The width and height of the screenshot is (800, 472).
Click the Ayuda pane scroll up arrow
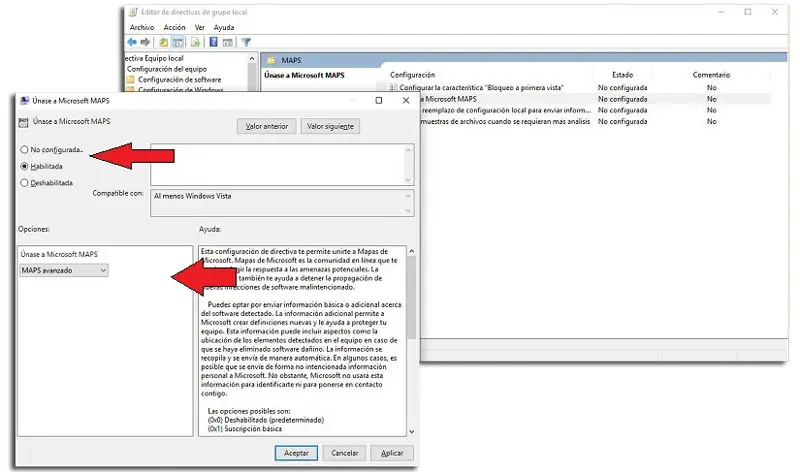point(411,251)
